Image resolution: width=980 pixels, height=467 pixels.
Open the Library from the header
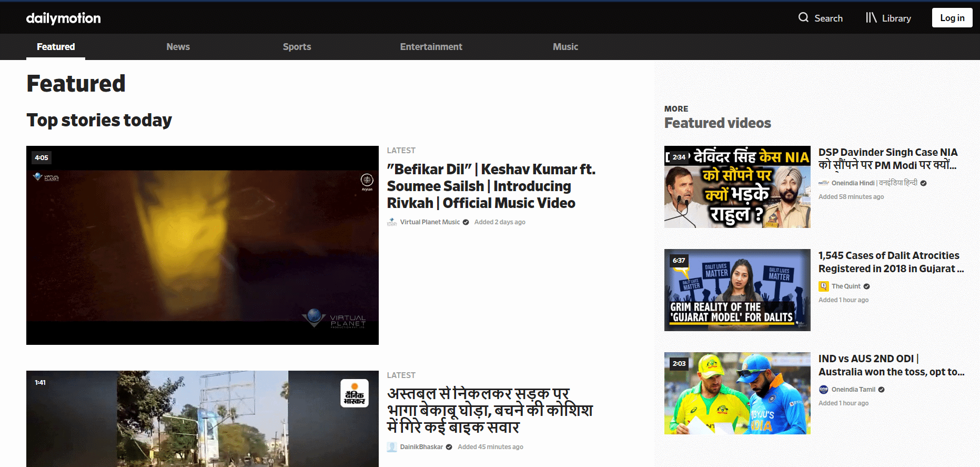(x=888, y=18)
